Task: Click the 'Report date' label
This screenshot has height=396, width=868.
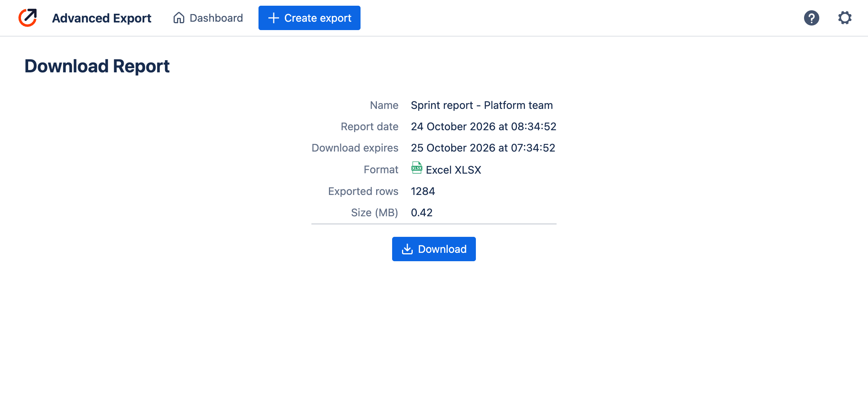Action: pos(370,126)
